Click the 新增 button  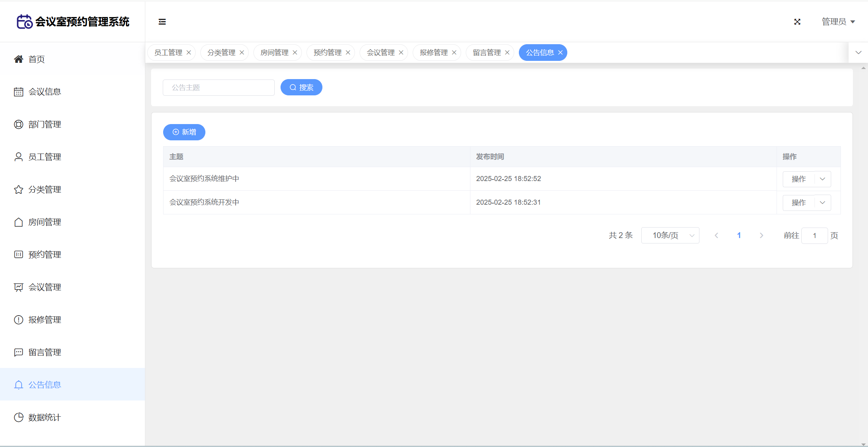[x=184, y=132]
